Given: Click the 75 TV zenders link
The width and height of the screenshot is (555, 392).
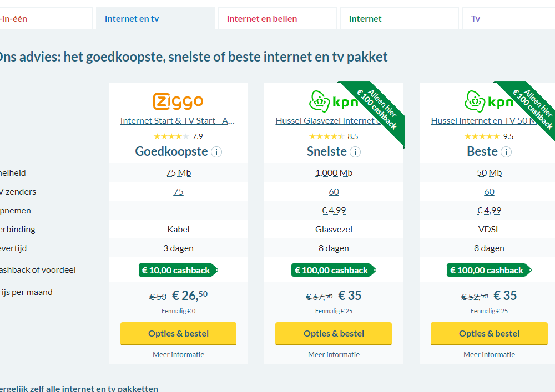Looking at the screenshot, I should click(x=178, y=192).
